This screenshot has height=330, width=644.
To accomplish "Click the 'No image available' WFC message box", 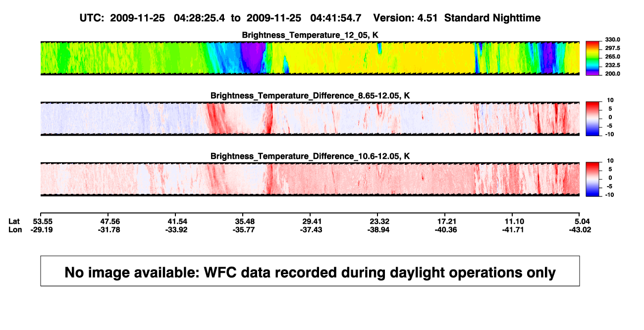I will click(310, 271).
